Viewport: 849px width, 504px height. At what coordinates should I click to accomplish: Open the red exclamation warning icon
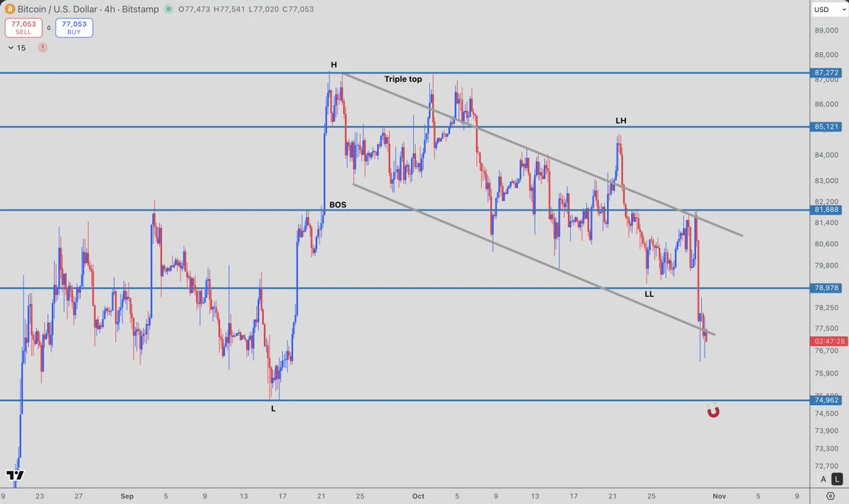coord(43,47)
